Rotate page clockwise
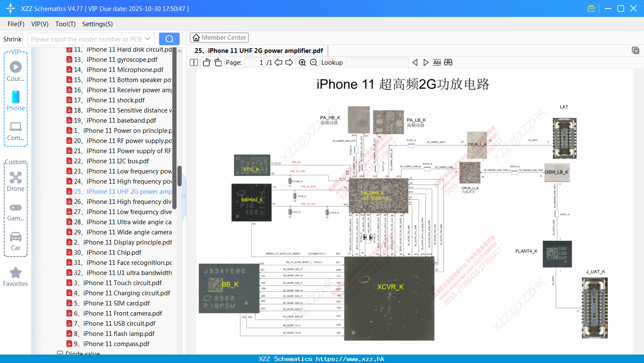 [x=218, y=62]
